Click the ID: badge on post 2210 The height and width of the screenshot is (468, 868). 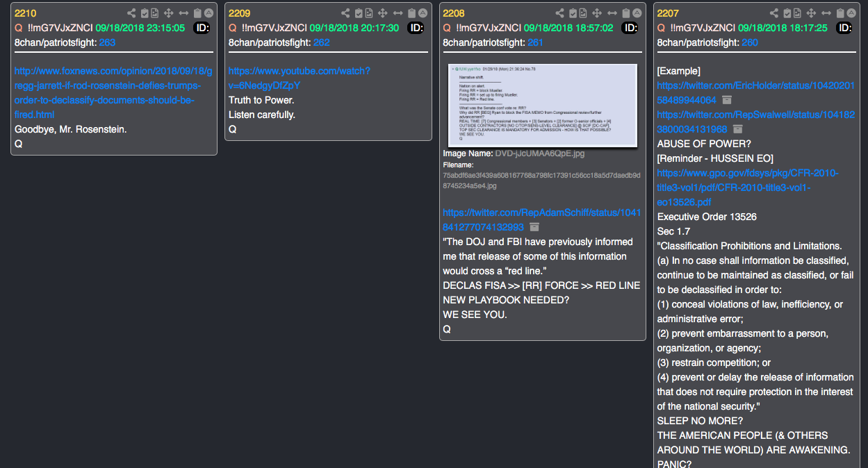(202, 28)
